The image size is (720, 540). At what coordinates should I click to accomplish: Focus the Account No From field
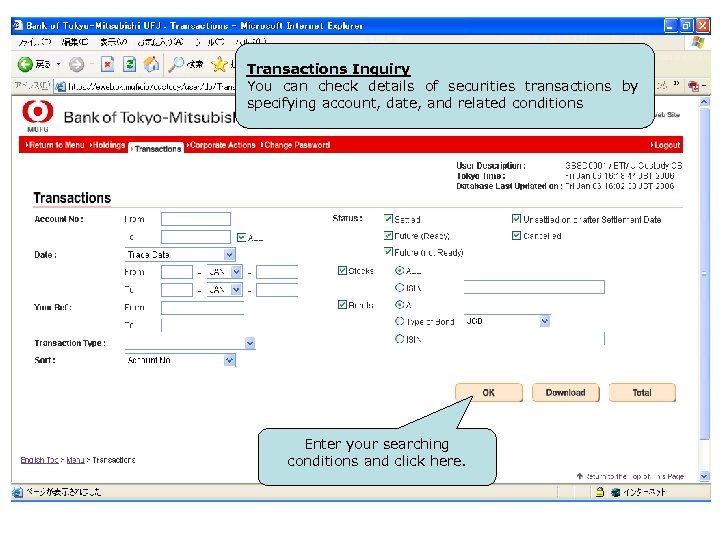(x=196, y=219)
